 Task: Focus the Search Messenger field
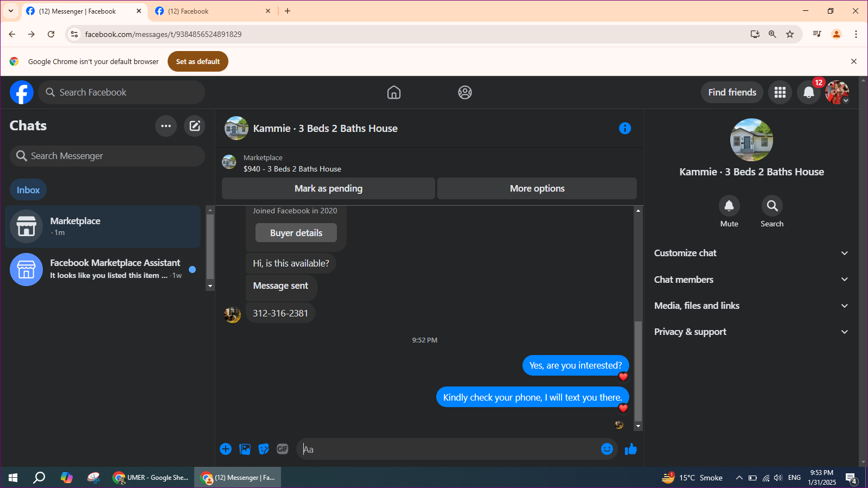pyautogui.click(x=107, y=156)
